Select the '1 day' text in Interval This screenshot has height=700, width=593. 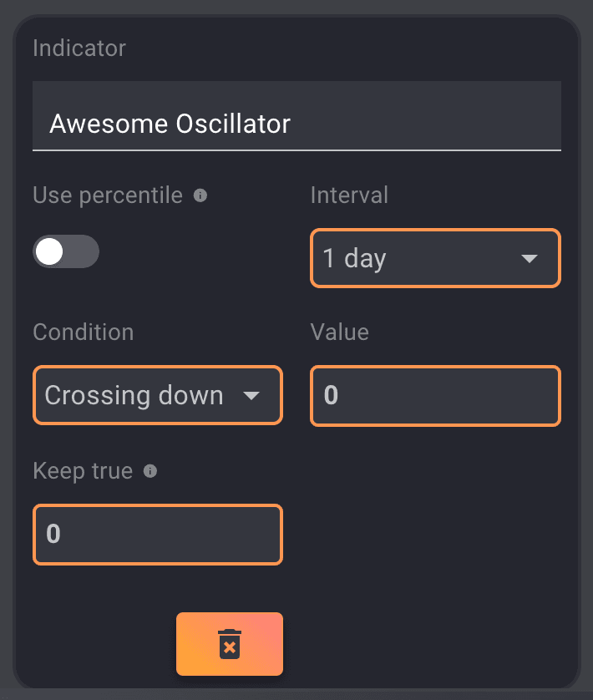point(355,259)
